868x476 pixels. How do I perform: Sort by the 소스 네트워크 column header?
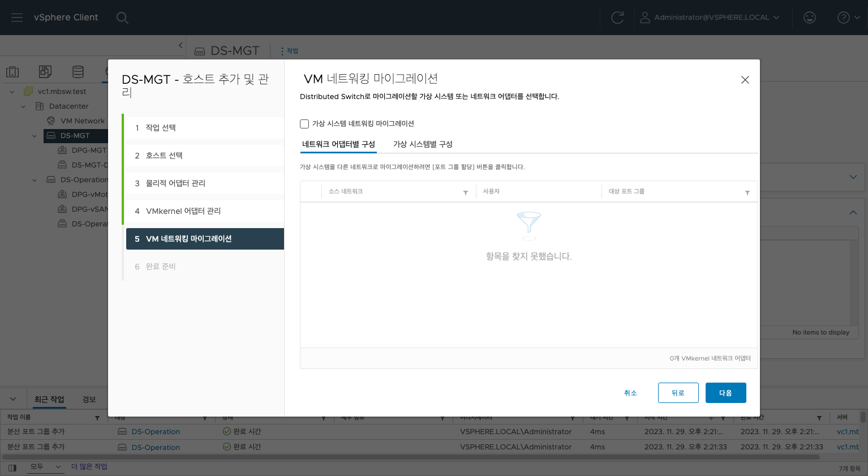[346, 191]
